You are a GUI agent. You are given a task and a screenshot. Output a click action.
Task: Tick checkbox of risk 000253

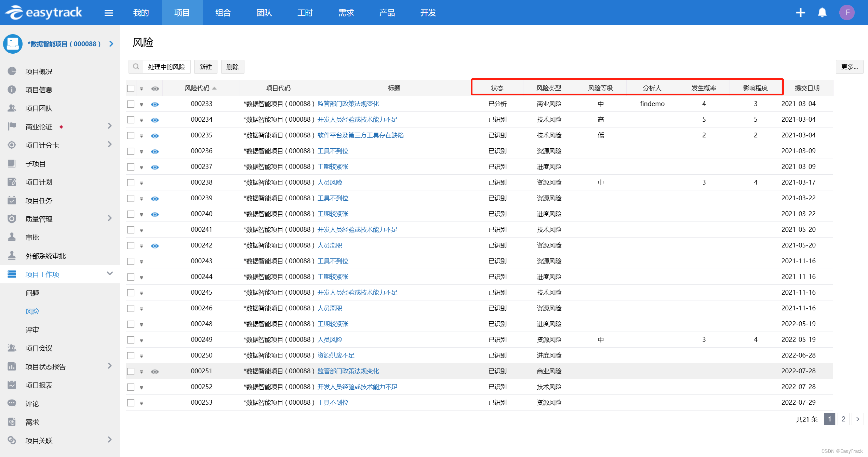[x=131, y=403]
